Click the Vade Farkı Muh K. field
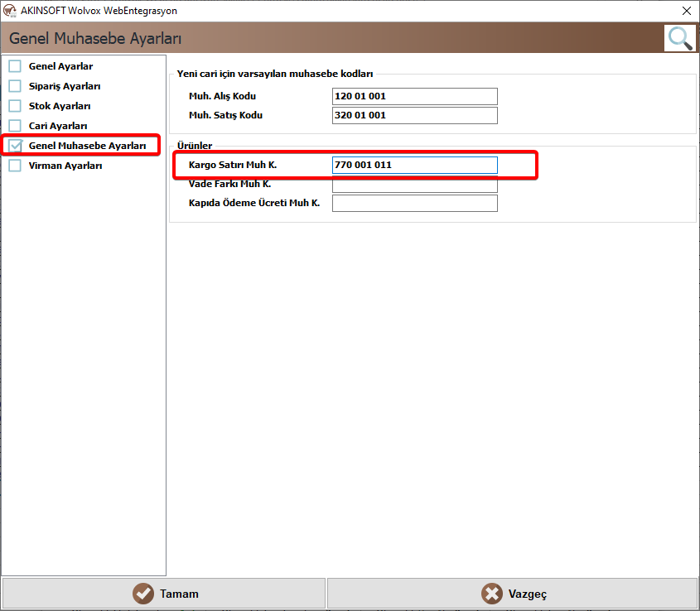The height and width of the screenshot is (611, 700). pos(415,185)
